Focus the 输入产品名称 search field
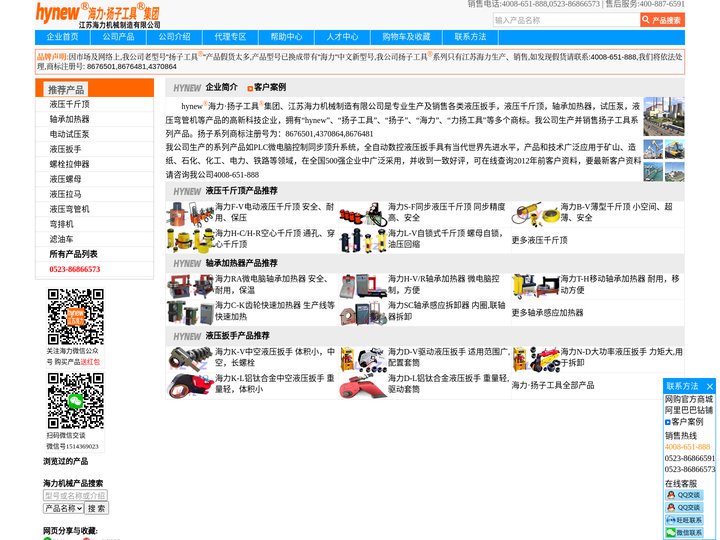 point(566,20)
